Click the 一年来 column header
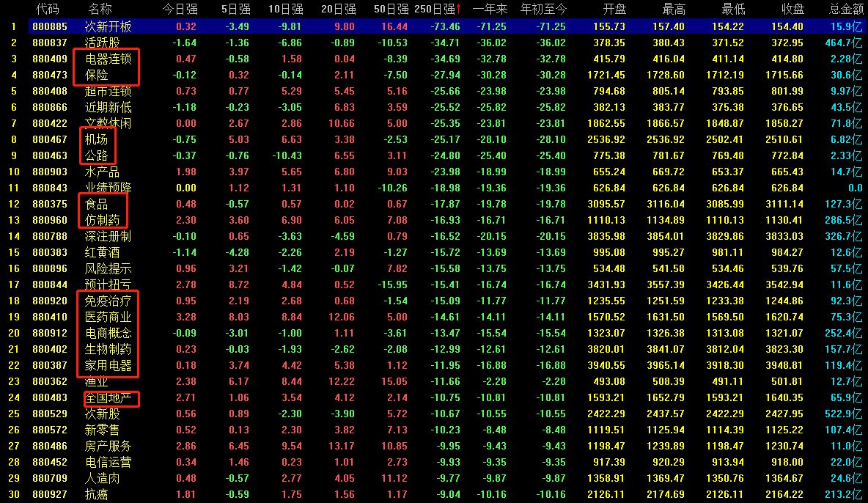The height and width of the screenshot is (503, 868). 490,9
